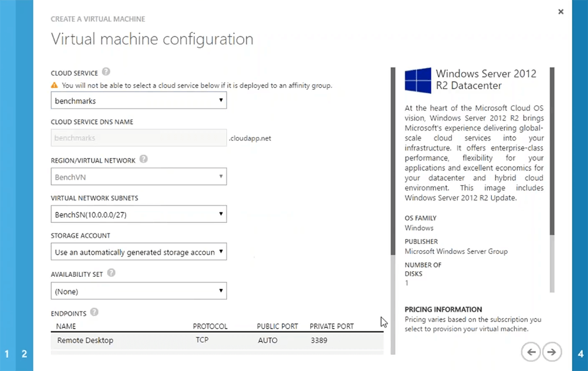Open the Storage Account dropdown
588x371 pixels.
click(139, 251)
